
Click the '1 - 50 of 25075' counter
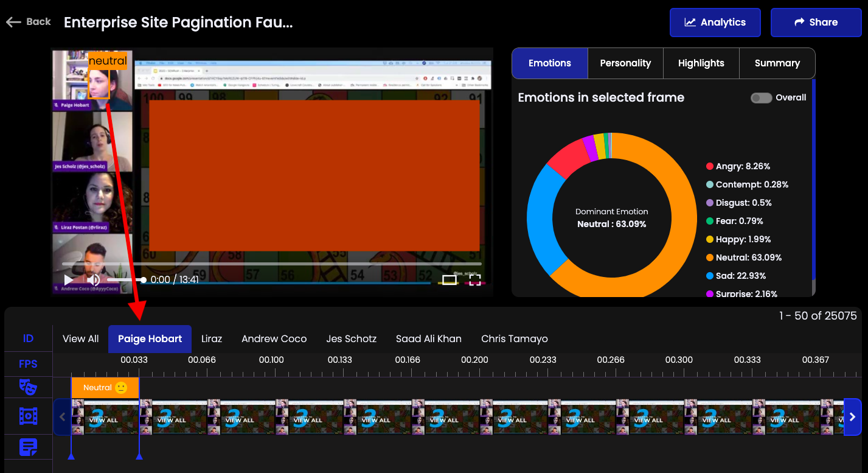point(818,316)
